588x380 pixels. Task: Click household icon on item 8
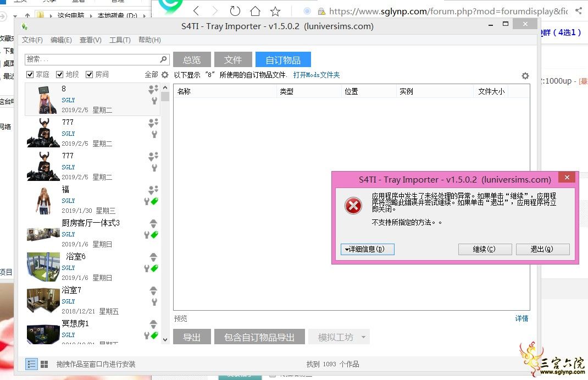pos(153,89)
